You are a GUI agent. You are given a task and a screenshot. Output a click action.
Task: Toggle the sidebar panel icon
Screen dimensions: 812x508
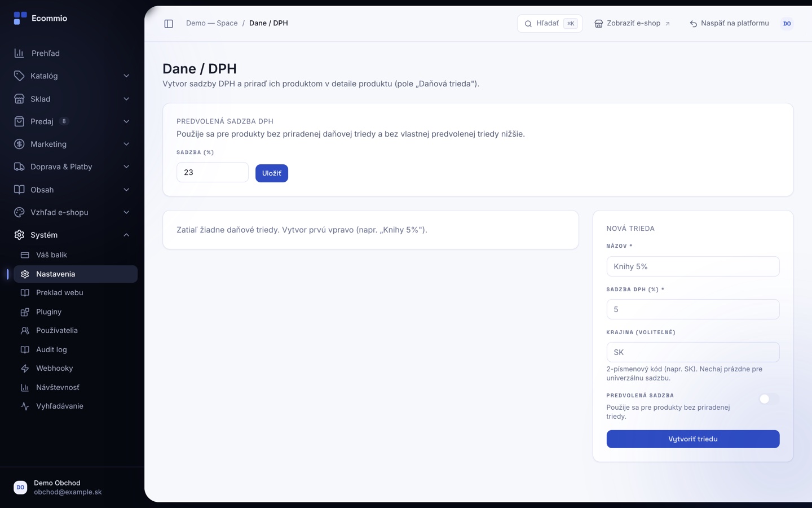169,24
